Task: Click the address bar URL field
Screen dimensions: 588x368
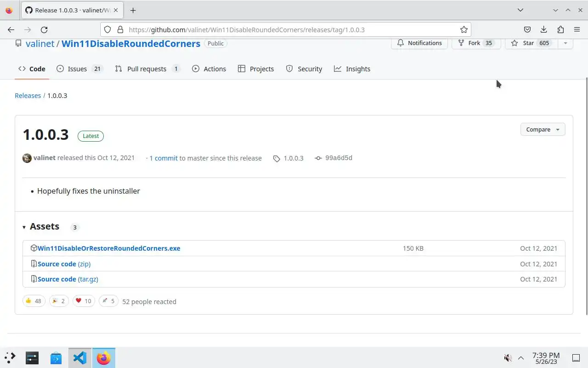Action: [285, 29]
